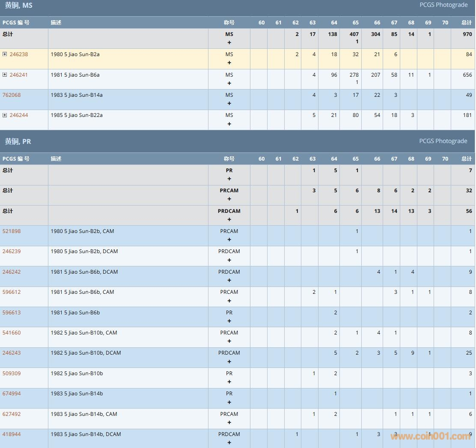The image size is (476, 448).
Task: Open coin entry 674994
Action: point(12,394)
